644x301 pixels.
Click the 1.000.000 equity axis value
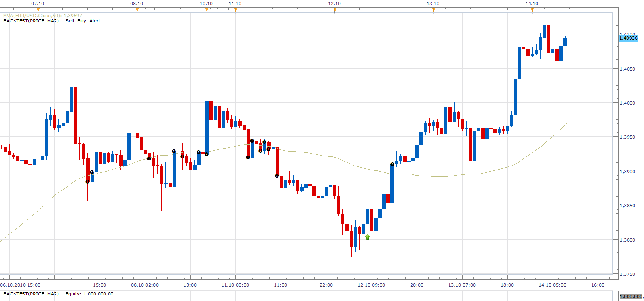pos(631,297)
